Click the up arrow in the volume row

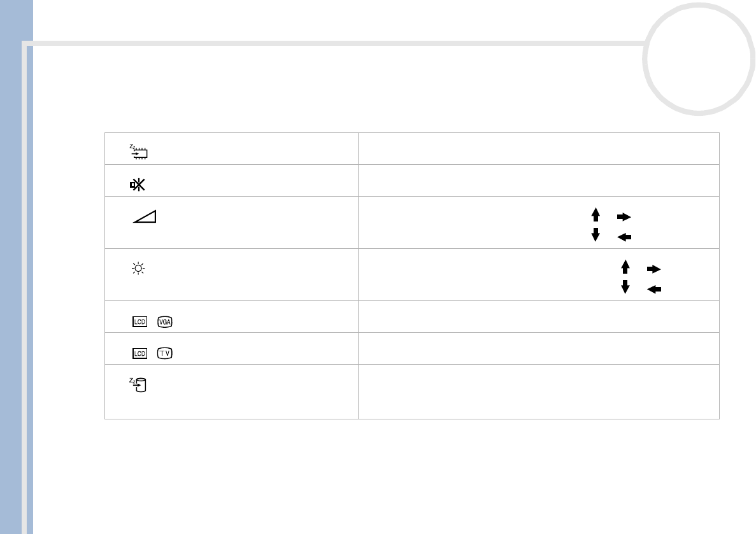click(596, 213)
